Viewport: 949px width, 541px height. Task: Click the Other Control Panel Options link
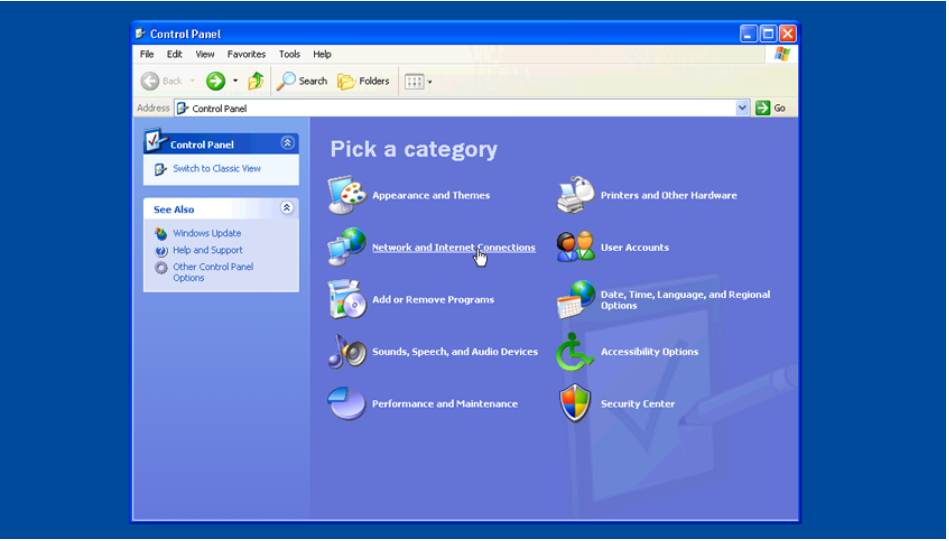tap(213, 272)
